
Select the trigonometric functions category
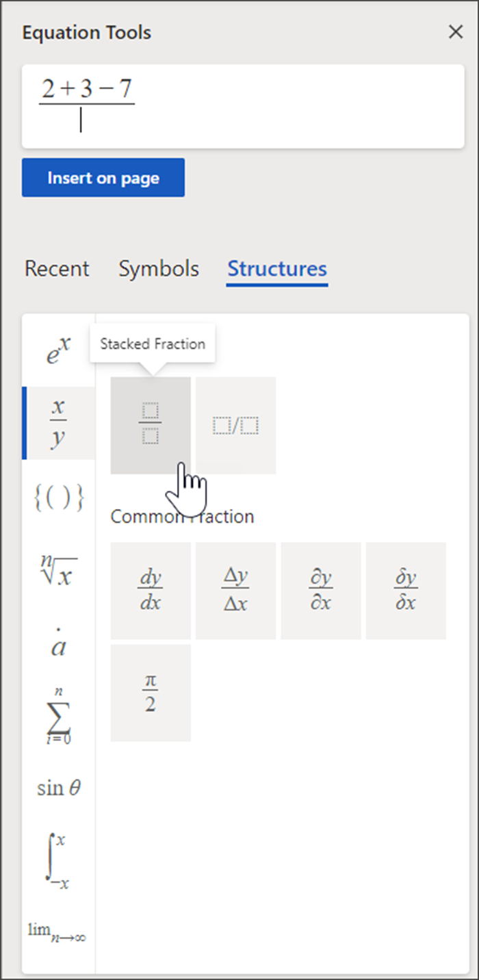[x=58, y=787]
